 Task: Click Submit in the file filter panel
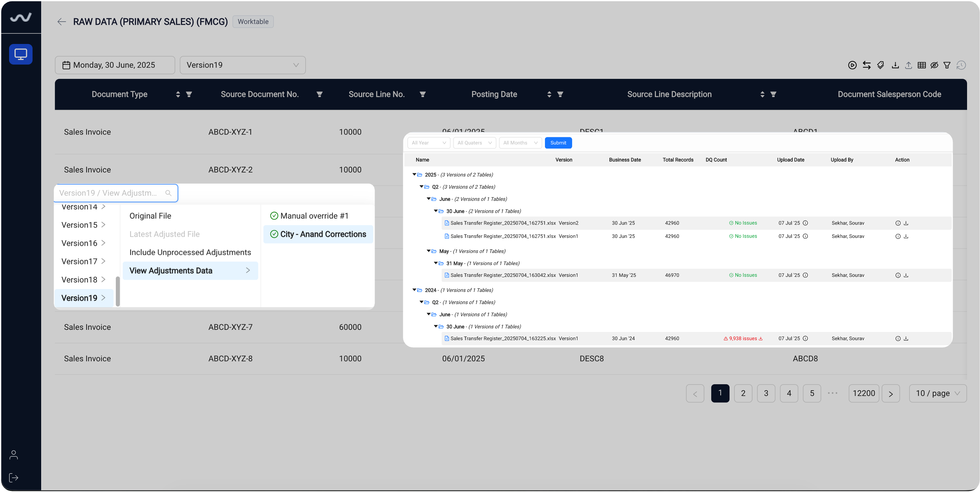click(558, 143)
